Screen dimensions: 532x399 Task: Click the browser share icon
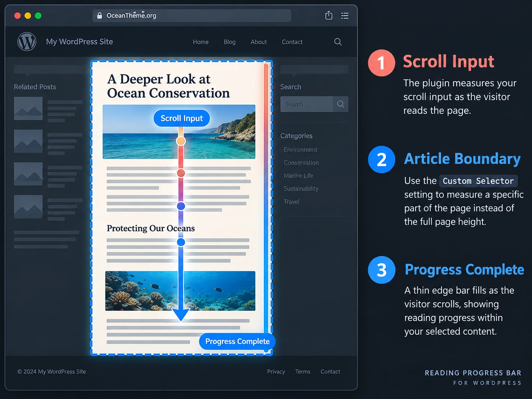(329, 15)
